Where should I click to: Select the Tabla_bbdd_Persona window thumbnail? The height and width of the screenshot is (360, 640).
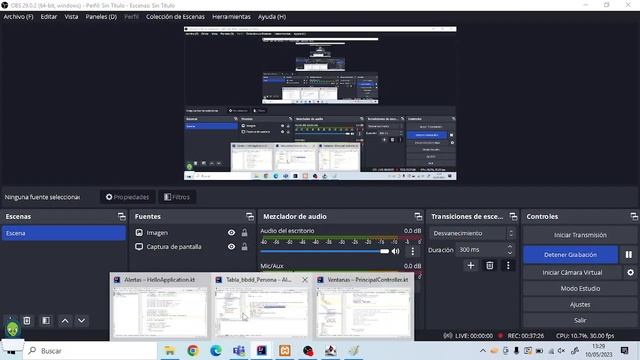click(x=261, y=307)
